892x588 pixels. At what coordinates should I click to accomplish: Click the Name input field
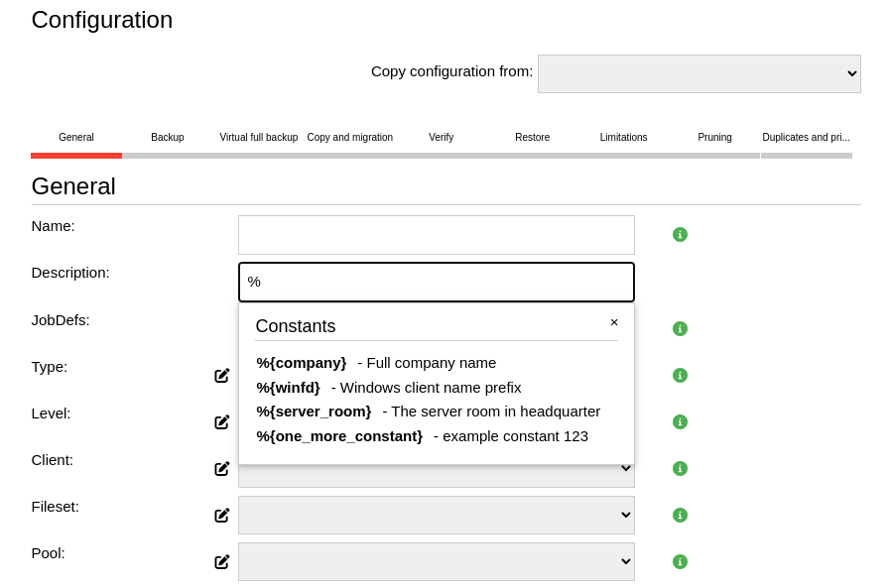437,235
